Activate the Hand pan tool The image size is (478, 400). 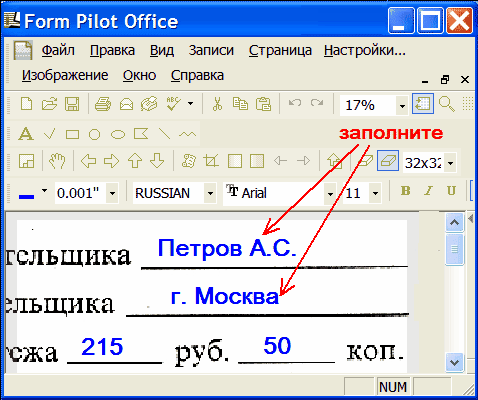(x=57, y=161)
